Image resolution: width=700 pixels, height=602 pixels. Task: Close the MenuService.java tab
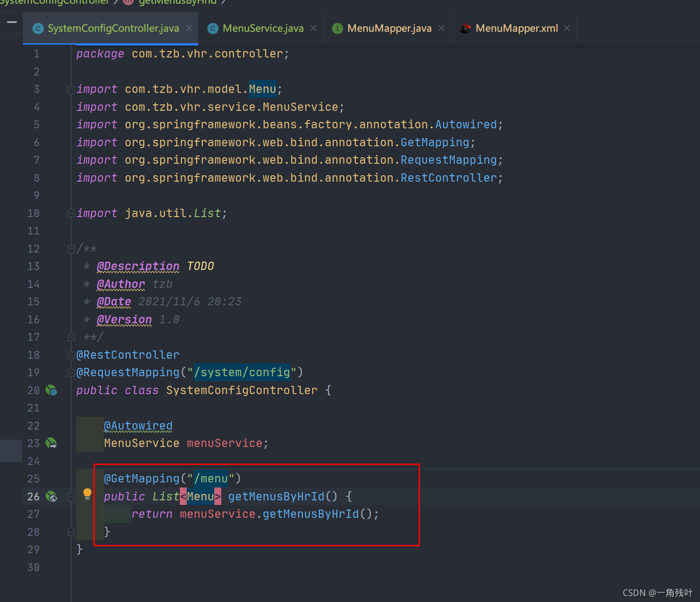coord(314,28)
